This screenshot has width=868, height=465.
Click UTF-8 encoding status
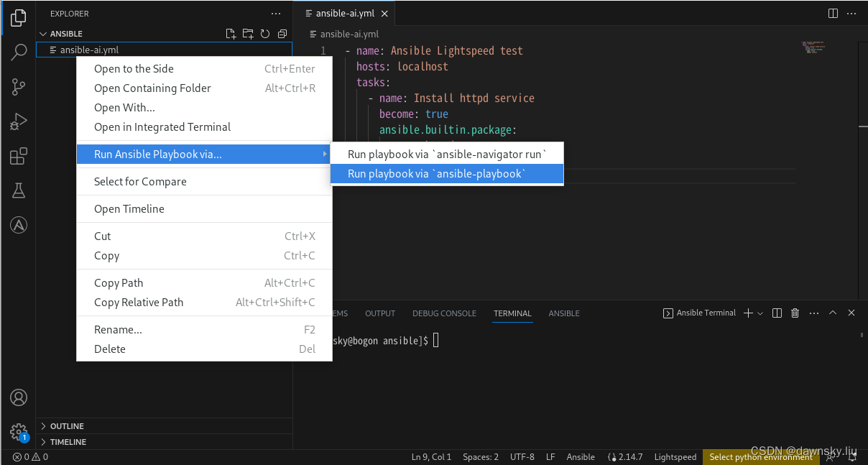pyautogui.click(x=522, y=457)
